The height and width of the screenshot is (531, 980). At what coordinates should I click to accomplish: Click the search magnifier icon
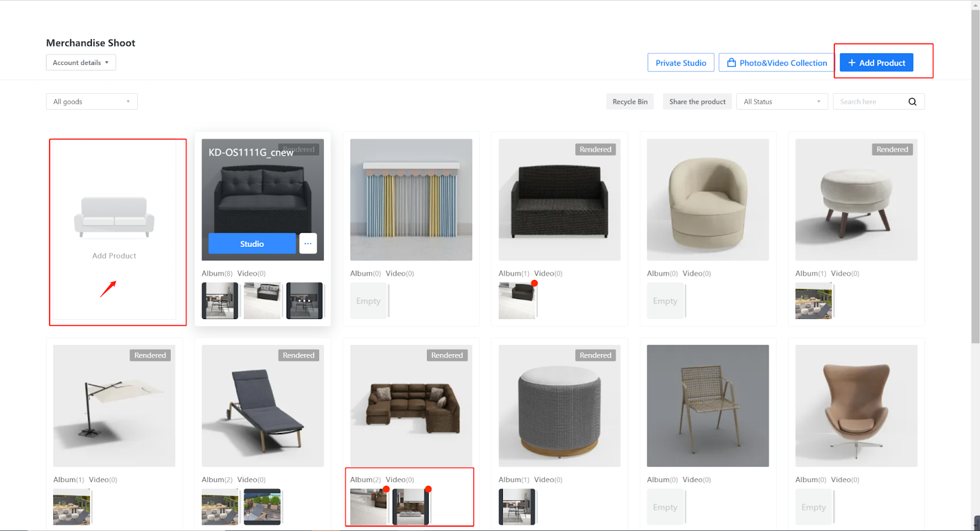pyautogui.click(x=912, y=102)
